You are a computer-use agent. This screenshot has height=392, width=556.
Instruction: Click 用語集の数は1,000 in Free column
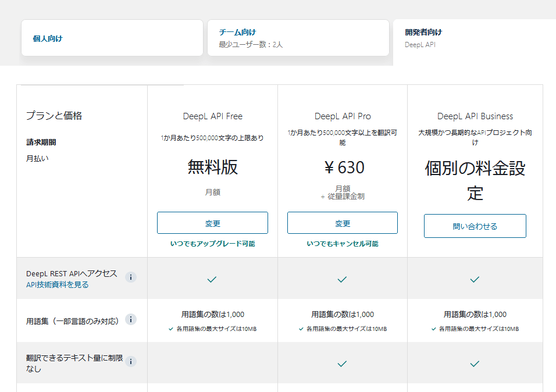point(213,314)
